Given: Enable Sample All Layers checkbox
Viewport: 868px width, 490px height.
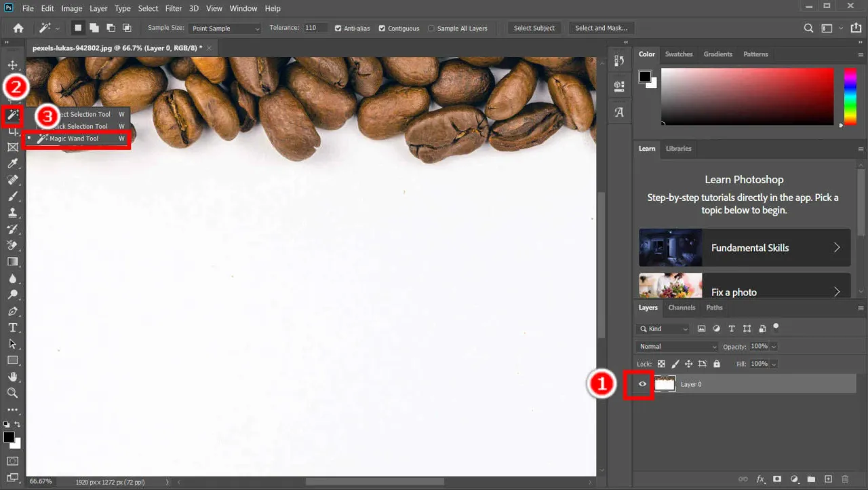Looking at the screenshot, I should click(x=431, y=29).
